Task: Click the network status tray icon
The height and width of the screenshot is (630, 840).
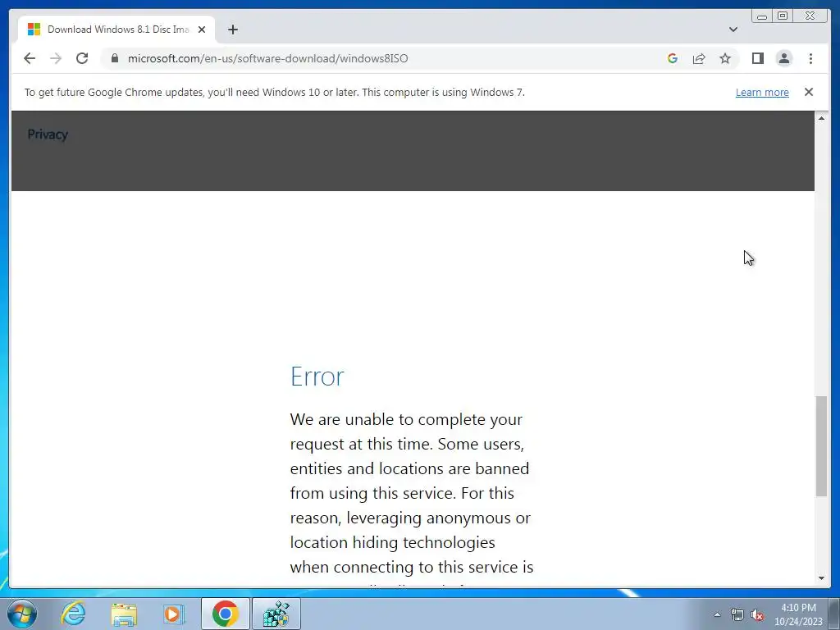Action: tap(737, 614)
